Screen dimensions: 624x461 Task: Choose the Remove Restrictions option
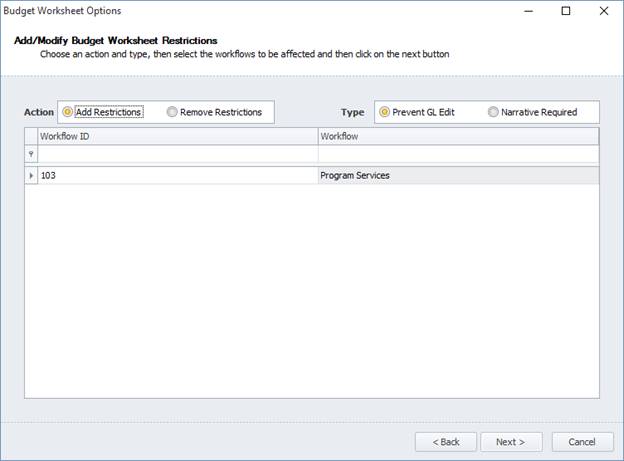[173, 112]
